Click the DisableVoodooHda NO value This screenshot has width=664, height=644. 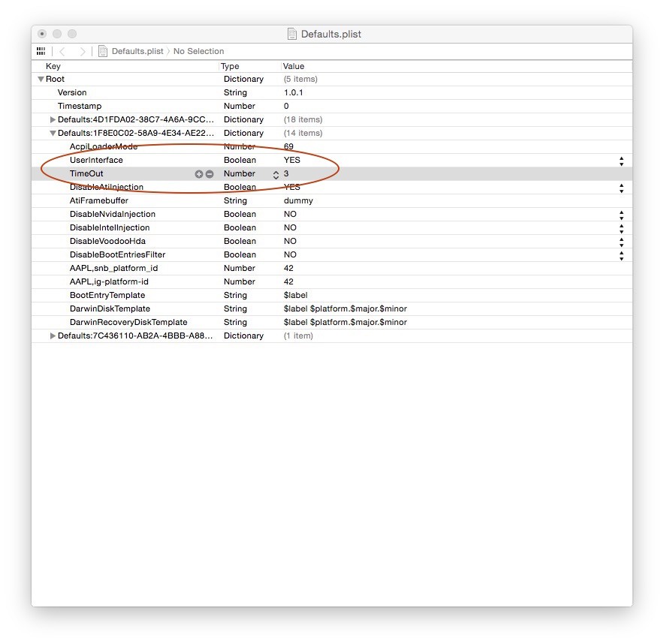coord(290,242)
